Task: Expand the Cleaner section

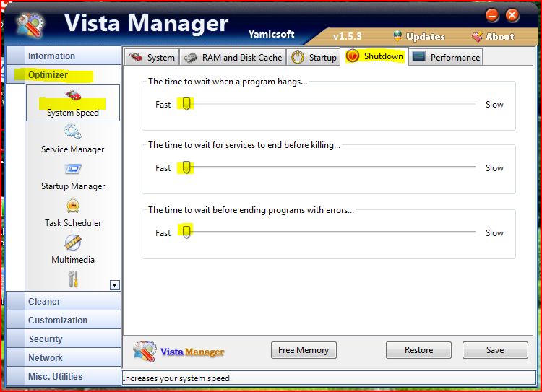Action: (x=44, y=302)
